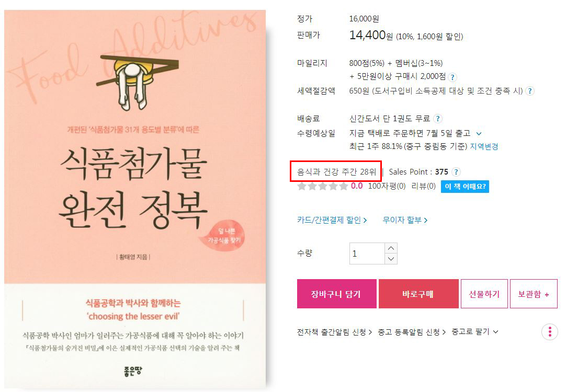Open the Sales Point help icon
This screenshot has height=392, width=566.
456,172
